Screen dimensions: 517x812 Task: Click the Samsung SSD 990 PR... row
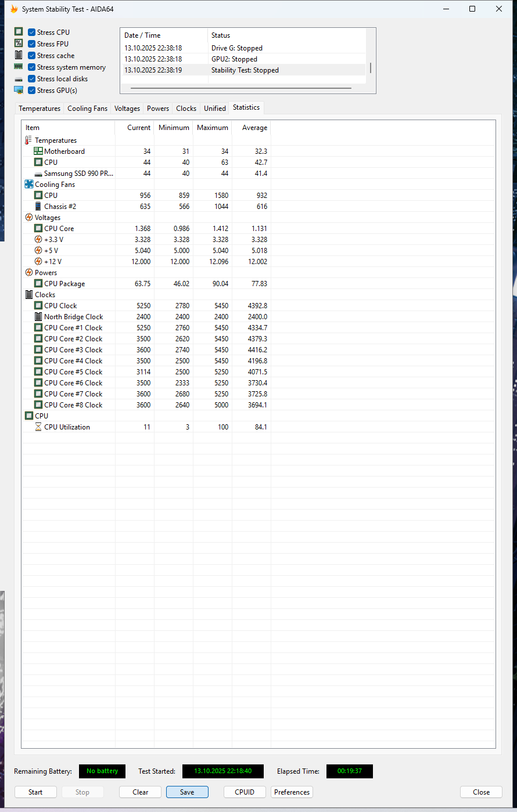tap(78, 173)
